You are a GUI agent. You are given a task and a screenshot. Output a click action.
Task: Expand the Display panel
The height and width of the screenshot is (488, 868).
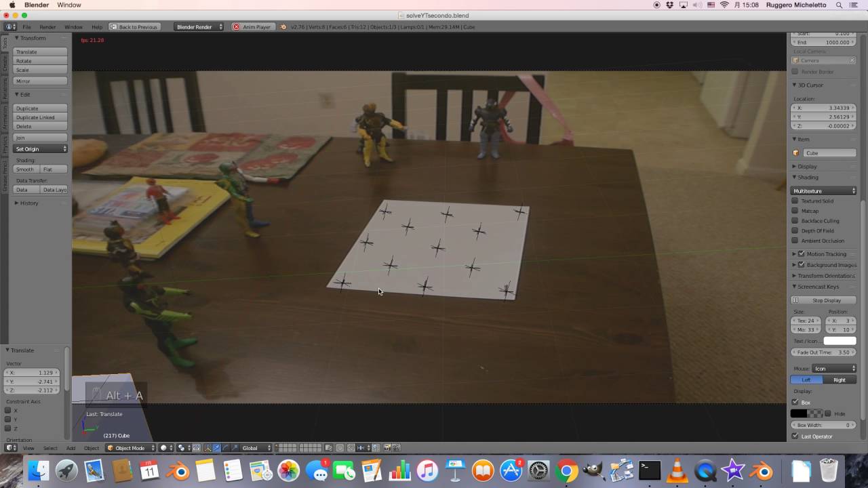pyautogui.click(x=807, y=167)
